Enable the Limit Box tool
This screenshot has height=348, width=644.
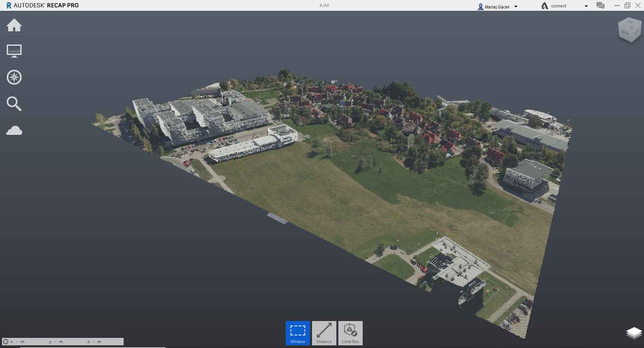click(350, 333)
